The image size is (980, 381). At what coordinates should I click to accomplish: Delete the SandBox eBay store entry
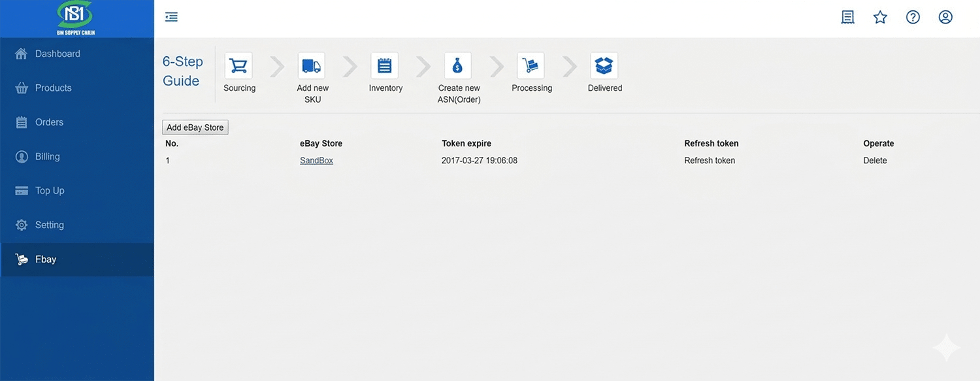click(875, 159)
